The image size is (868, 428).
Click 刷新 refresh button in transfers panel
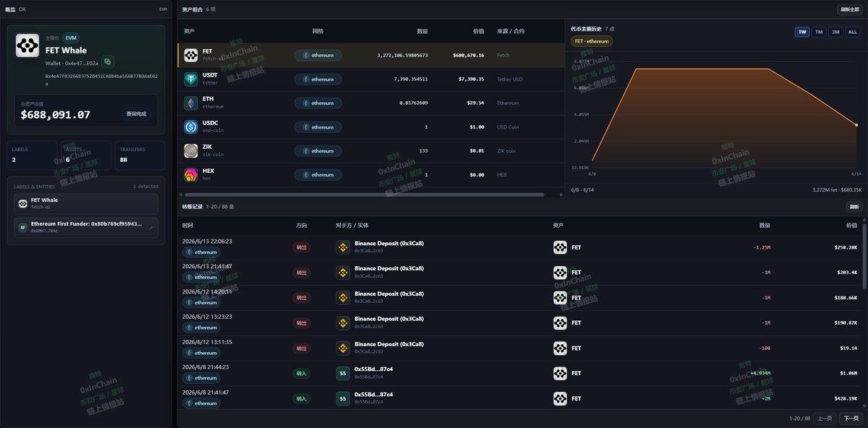coord(854,207)
